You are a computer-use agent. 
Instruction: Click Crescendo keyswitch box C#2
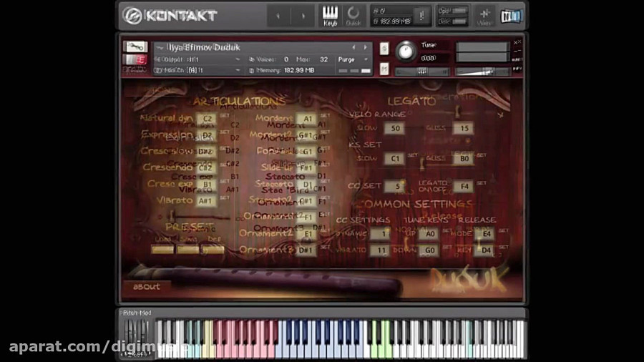tap(207, 168)
